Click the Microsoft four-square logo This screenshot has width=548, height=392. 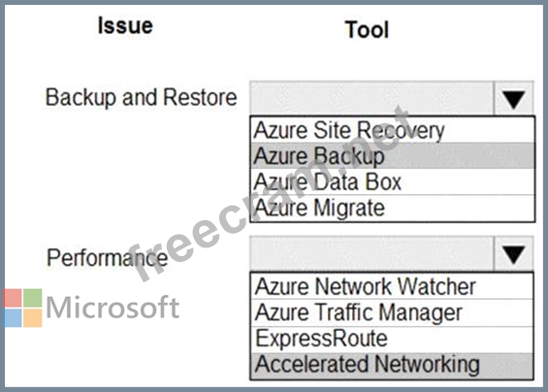pyautogui.click(x=22, y=308)
